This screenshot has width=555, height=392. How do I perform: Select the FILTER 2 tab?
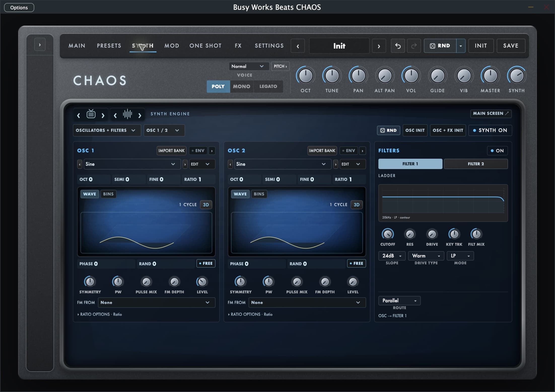pyautogui.click(x=476, y=164)
